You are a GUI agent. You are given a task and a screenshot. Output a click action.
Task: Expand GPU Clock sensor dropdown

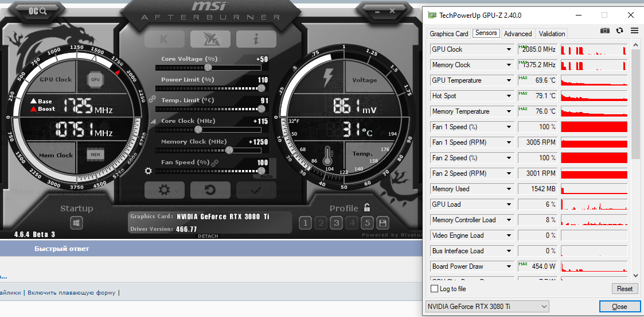[509, 49]
